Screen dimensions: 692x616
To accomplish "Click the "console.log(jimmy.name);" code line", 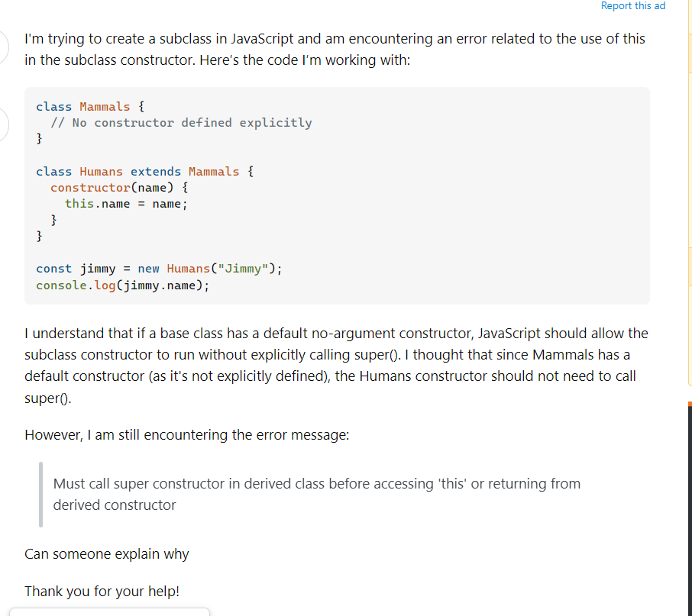I will point(122,285).
